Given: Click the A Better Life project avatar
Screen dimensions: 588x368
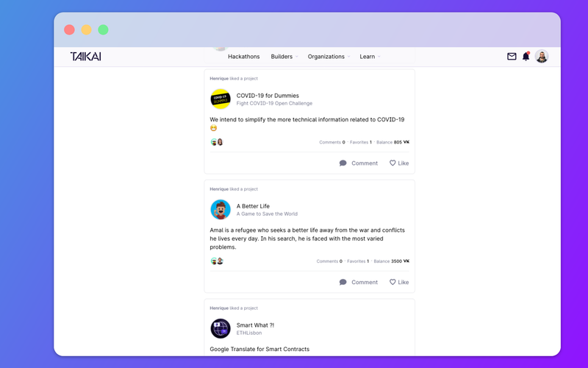Looking at the screenshot, I should tap(220, 210).
